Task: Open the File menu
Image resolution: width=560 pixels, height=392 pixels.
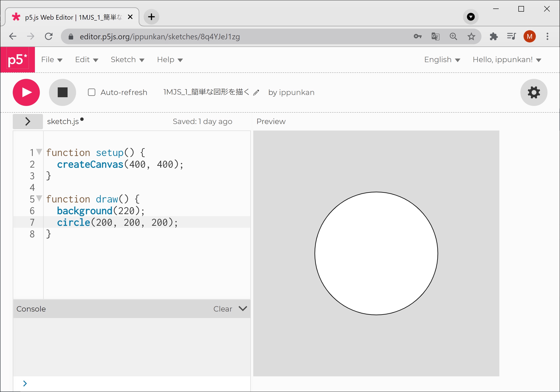Action: point(52,60)
